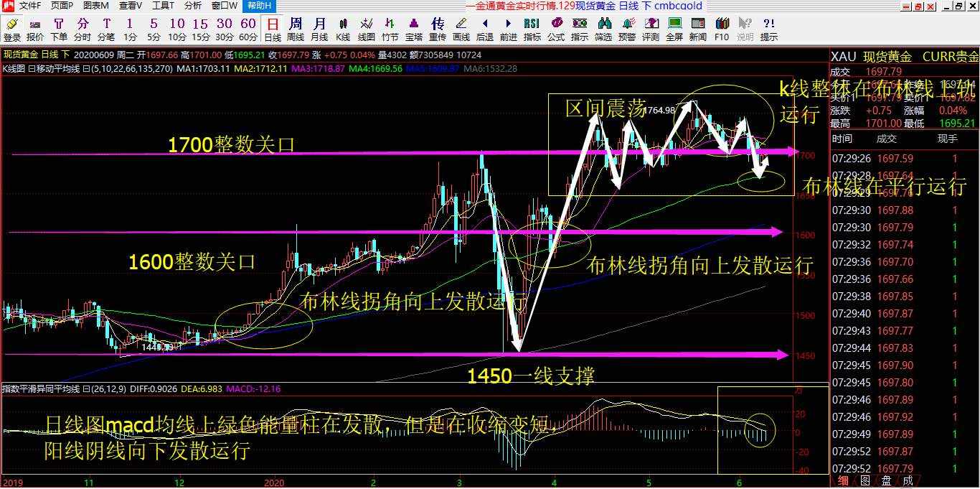Switch to the 细 detail tab

click(844, 481)
